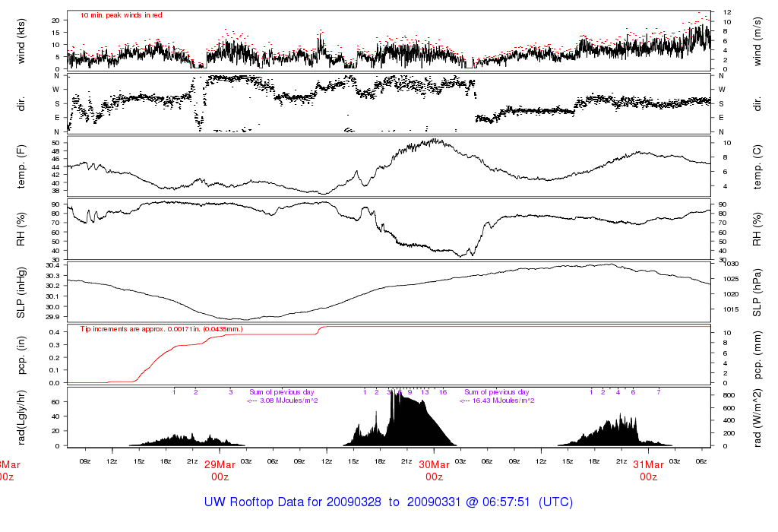Click the 'pcp. (mm)' axis label

pyautogui.click(x=757, y=356)
